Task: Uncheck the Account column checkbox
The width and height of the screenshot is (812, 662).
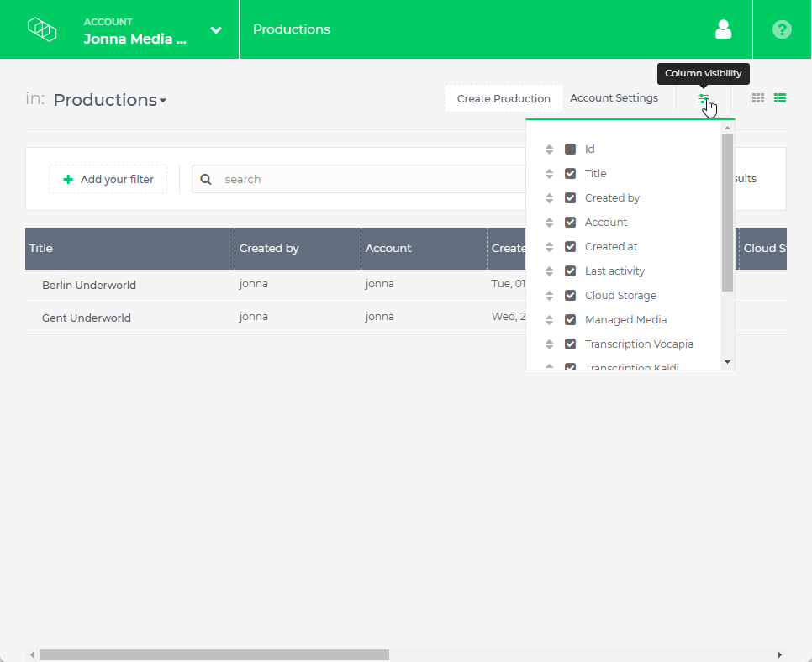Action: pos(570,222)
